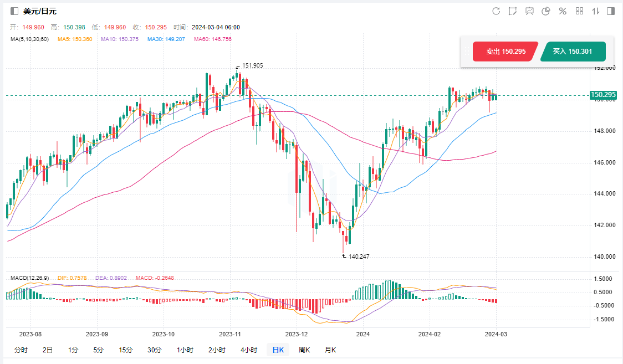Click the MACD(12,26,9) indicator label
The width and height of the screenshot is (623, 364).
click(30, 277)
